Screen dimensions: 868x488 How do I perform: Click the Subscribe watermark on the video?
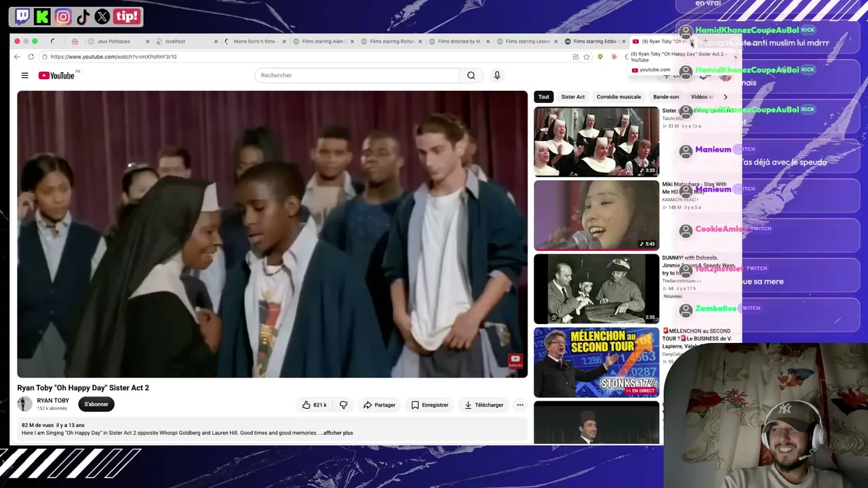click(x=515, y=361)
